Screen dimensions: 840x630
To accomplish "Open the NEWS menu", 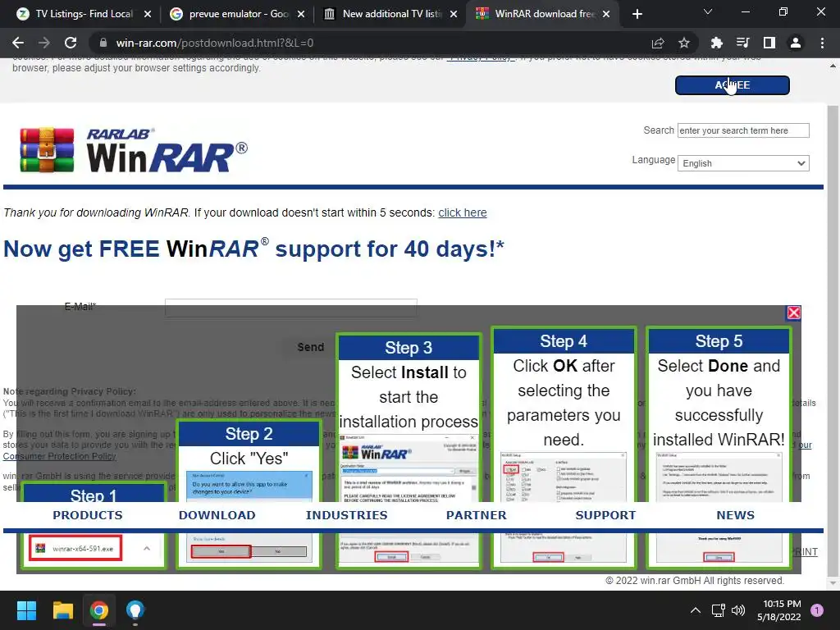I will [736, 515].
